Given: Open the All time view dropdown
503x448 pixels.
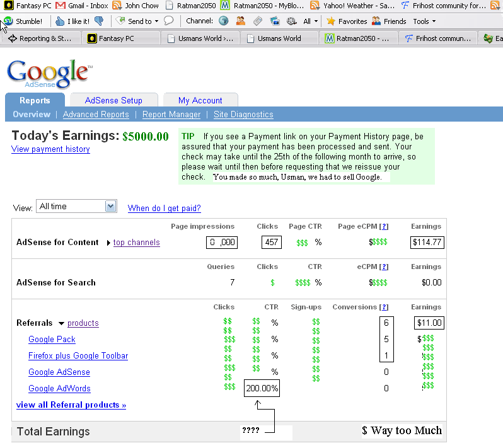Looking at the screenshot, I should click(x=76, y=206).
